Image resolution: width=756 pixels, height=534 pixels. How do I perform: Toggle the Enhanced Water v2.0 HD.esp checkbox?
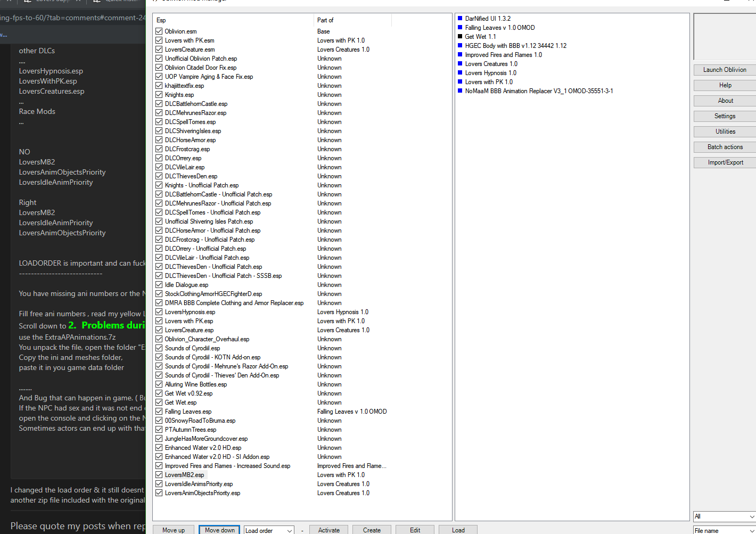(x=159, y=448)
